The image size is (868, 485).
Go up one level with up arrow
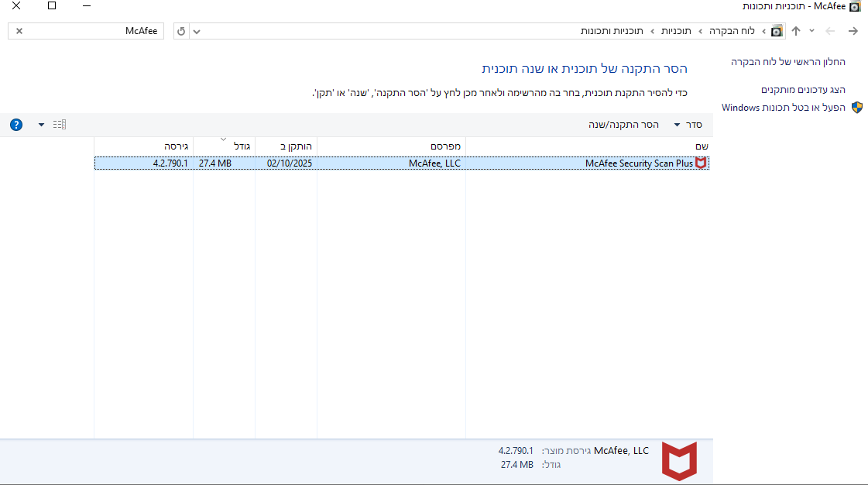point(795,31)
